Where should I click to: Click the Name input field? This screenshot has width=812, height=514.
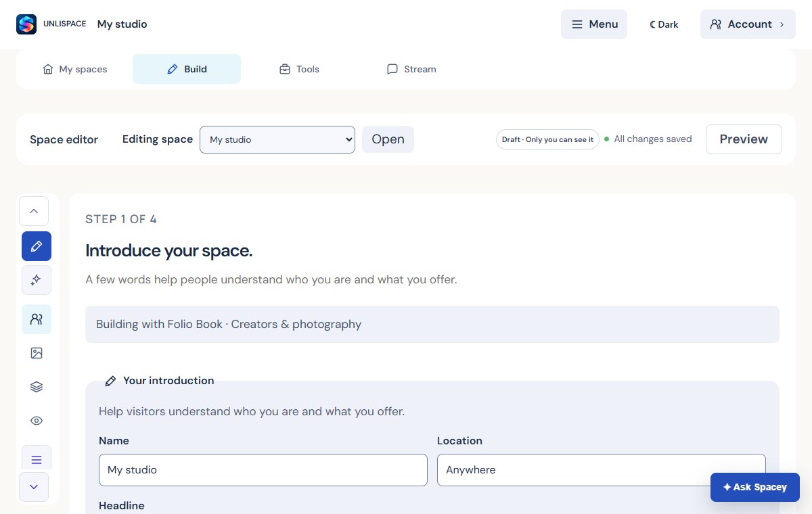pos(263,470)
